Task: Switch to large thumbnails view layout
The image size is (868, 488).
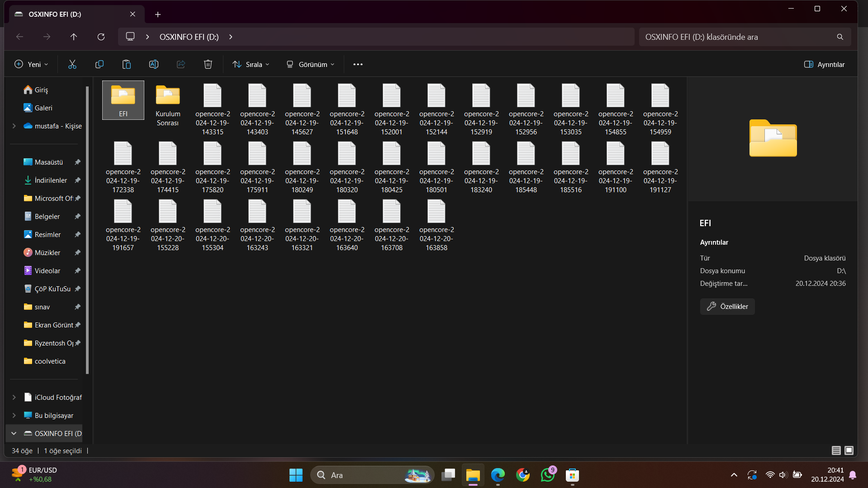Action: tap(849, 450)
